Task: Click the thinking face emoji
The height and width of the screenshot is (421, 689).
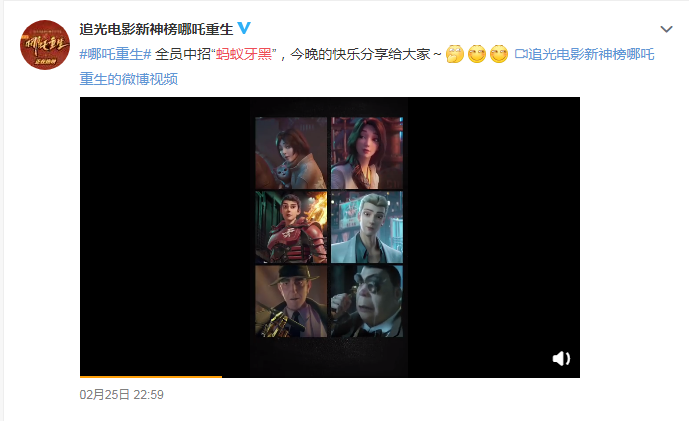Action: tap(454, 54)
